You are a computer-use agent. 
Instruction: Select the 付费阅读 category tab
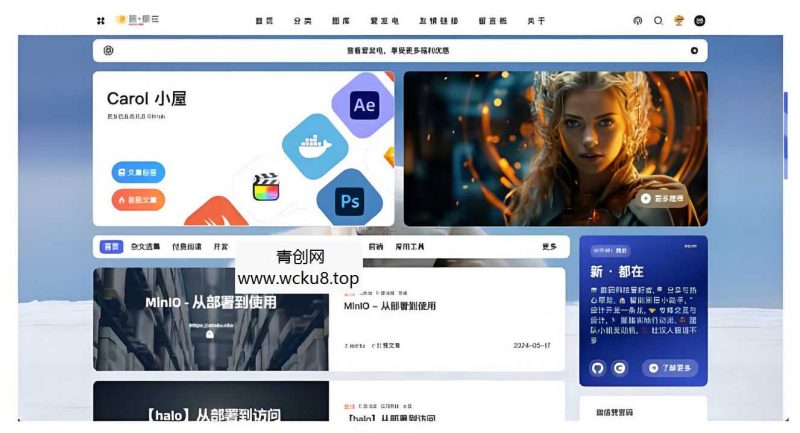[186, 247]
